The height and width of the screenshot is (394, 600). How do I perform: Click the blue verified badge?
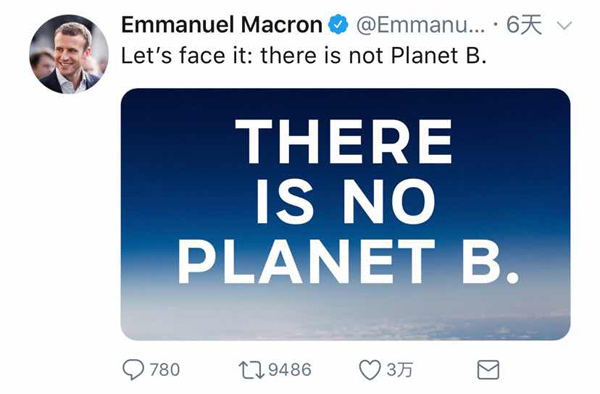click(x=338, y=25)
